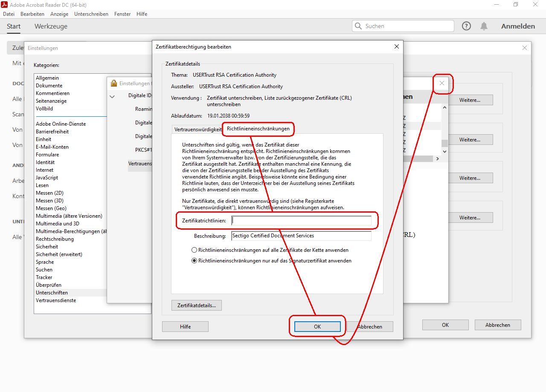Expand the Digitale IDs tree chevron
The image size is (546, 392).
point(112,97)
